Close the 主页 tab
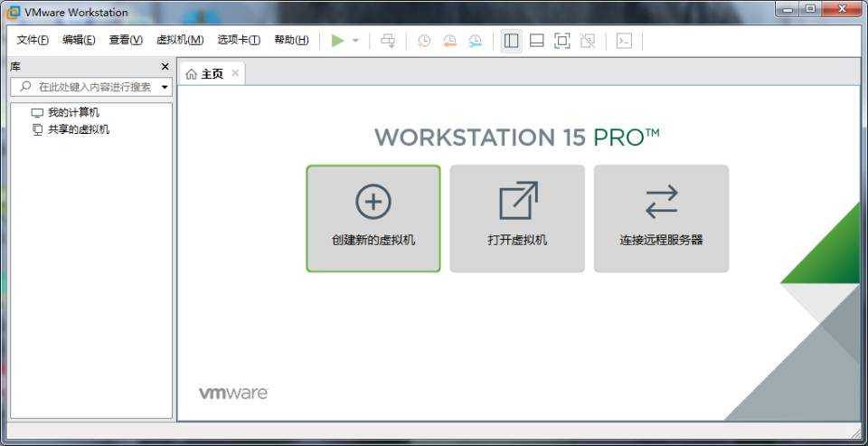Screen dimensions: 868x446 (235, 73)
